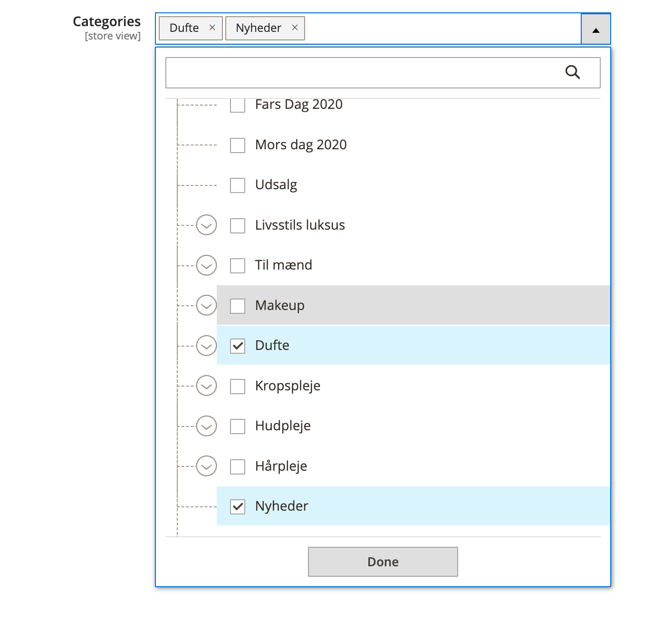Uncheck the Nyheder checkbox
Image resolution: width=672 pixels, height=620 pixels.
pyautogui.click(x=238, y=507)
